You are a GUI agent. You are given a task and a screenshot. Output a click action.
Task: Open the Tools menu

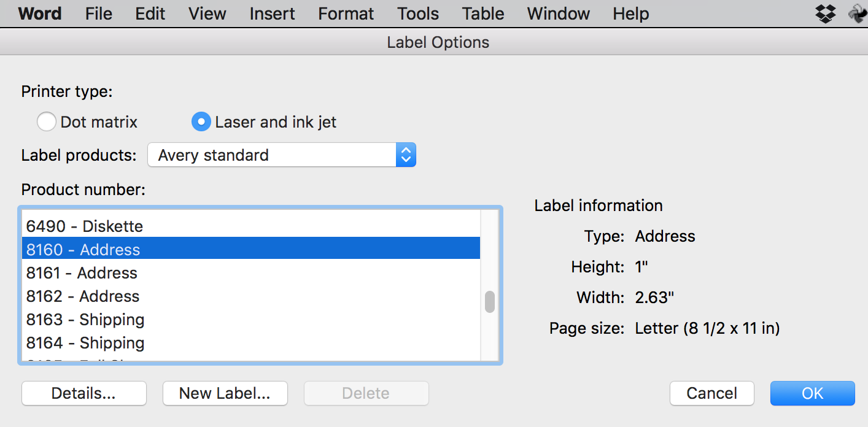coord(418,13)
